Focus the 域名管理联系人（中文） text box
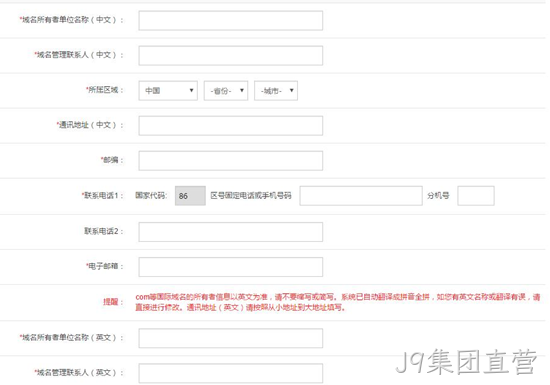This screenshot has width=550, height=385. point(230,55)
